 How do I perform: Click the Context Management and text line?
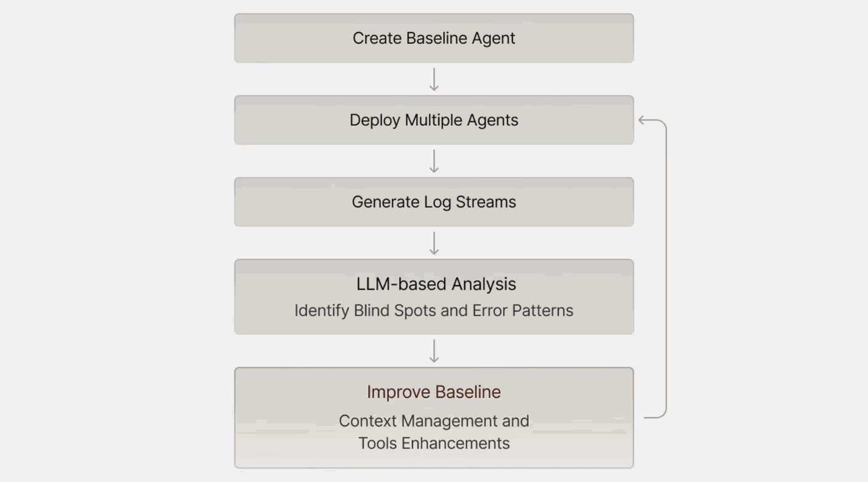point(433,421)
